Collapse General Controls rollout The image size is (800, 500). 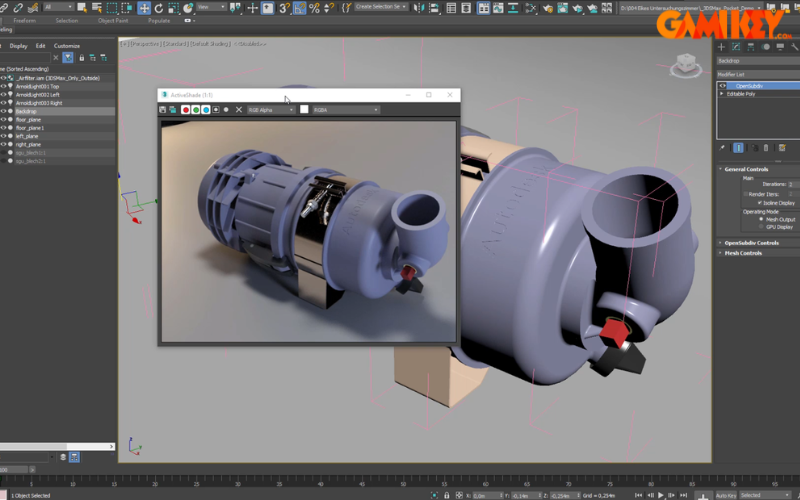click(746, 169)
